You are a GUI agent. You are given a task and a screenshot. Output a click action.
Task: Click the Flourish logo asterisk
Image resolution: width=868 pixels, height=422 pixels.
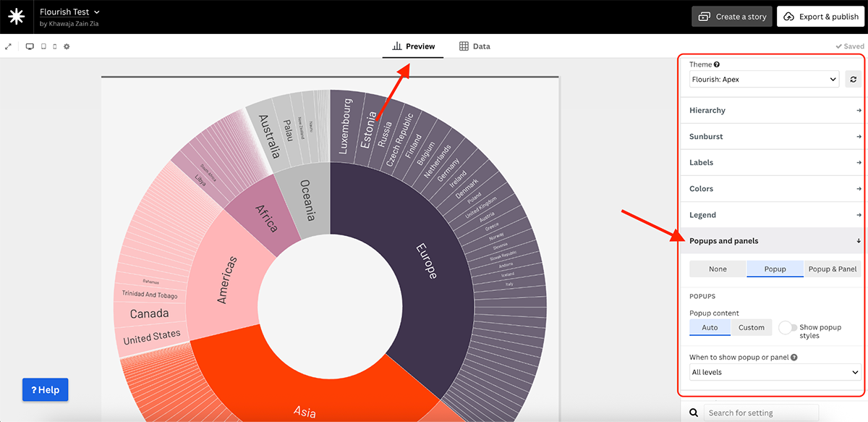(x=16, y=16)
